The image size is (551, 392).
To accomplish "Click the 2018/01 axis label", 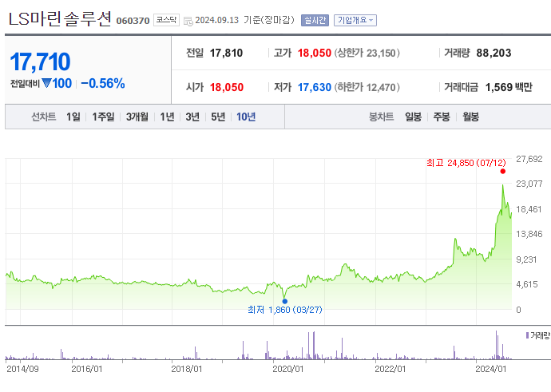I will [x=187, y=369].
